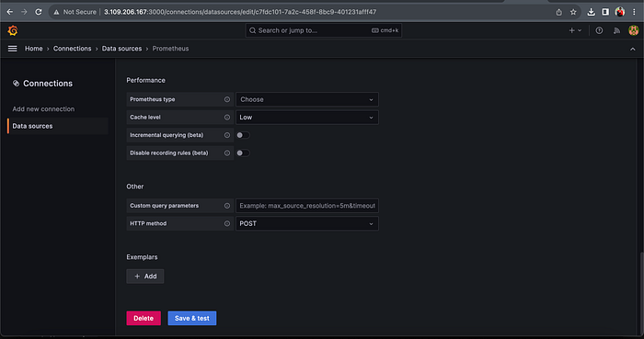Click the Search or jump to field
This screenshot has width=644, height=339.
click(x=324, y=30)
